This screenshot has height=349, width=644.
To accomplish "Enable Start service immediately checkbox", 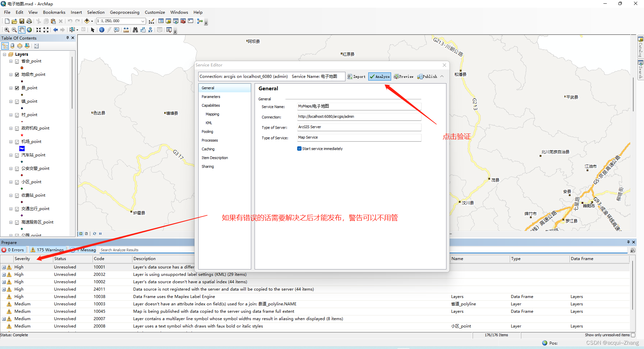I will tap(299, 148).
